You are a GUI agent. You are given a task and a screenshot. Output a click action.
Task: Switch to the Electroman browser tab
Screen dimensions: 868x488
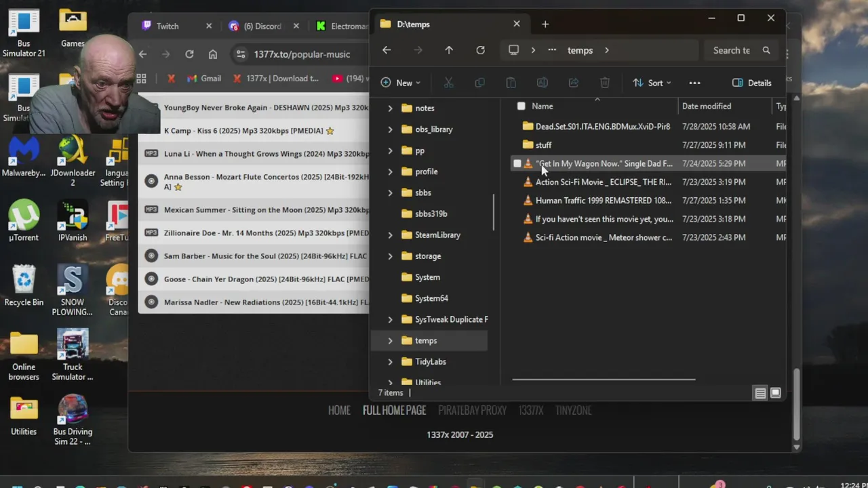coord(342,26)
